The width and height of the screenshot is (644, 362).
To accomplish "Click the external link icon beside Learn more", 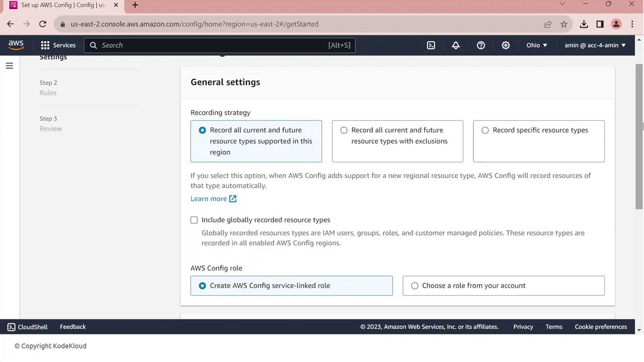I will click(x=233, y=199).
